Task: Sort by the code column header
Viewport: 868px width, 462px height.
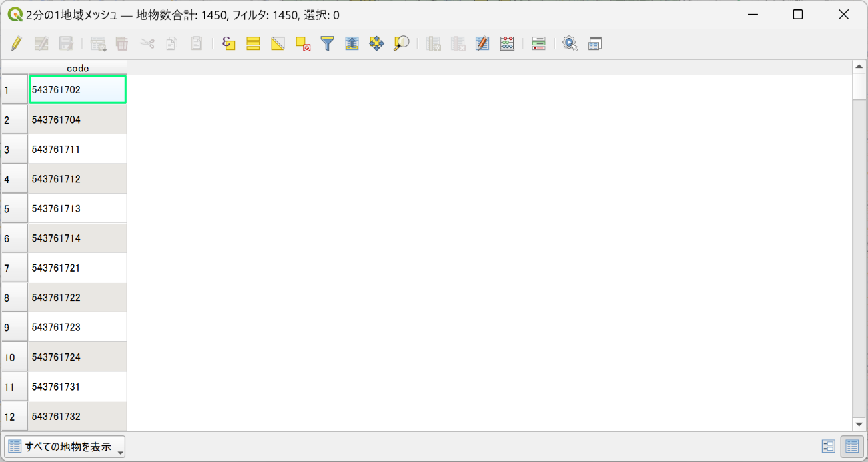Action: tap(77, 68)
